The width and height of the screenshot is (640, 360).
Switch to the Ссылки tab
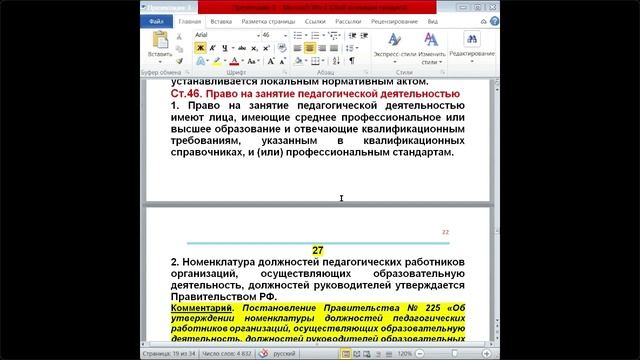coord(315,21)
